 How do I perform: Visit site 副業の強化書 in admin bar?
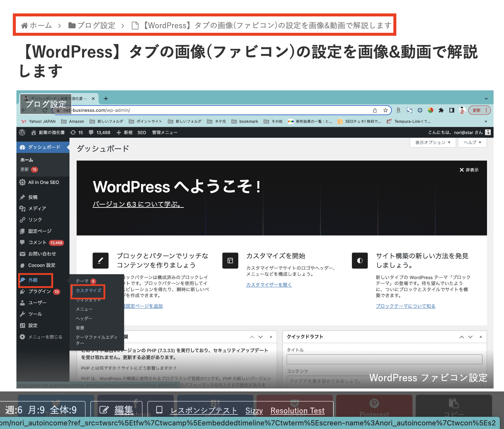pos(48,132)
